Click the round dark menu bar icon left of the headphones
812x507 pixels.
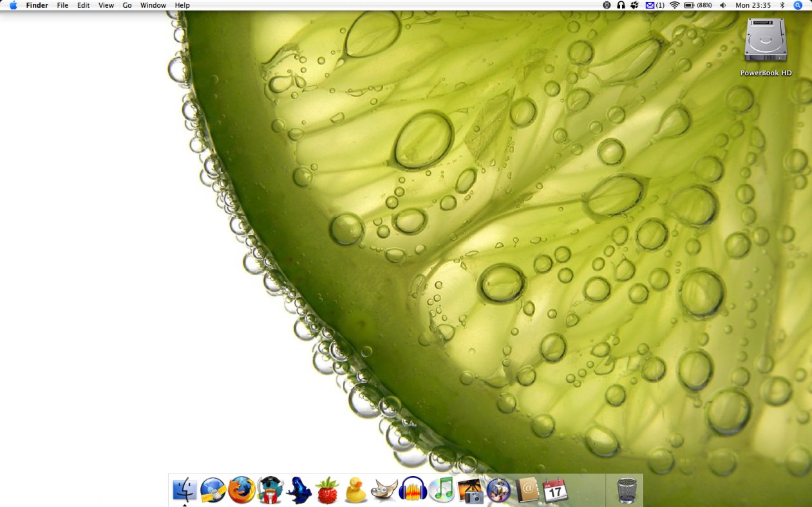(607, 5)
